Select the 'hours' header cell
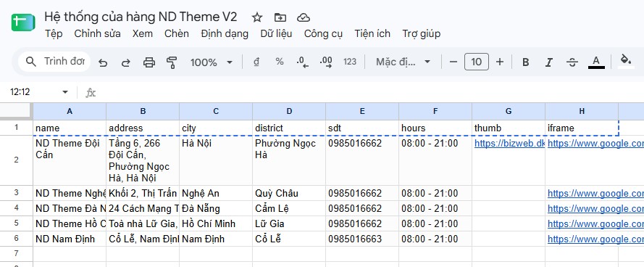Viewport: 644px width, 267px height. [435, 128]
